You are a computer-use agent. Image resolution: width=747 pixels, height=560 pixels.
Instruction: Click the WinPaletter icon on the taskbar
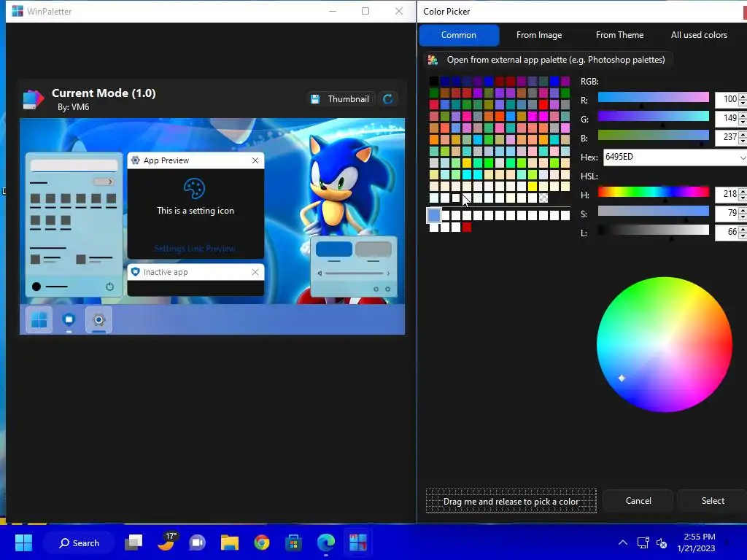(357, 542)
